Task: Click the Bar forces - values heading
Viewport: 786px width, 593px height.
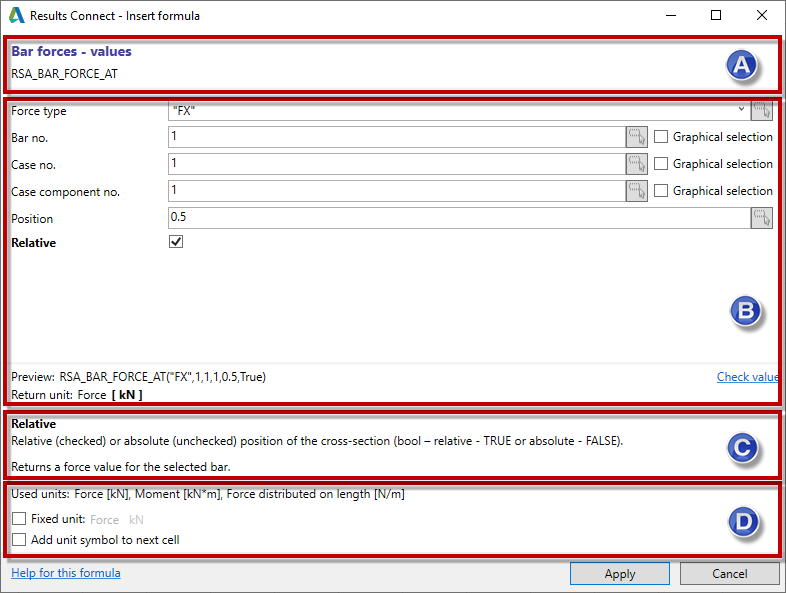Action: (71, 51)
